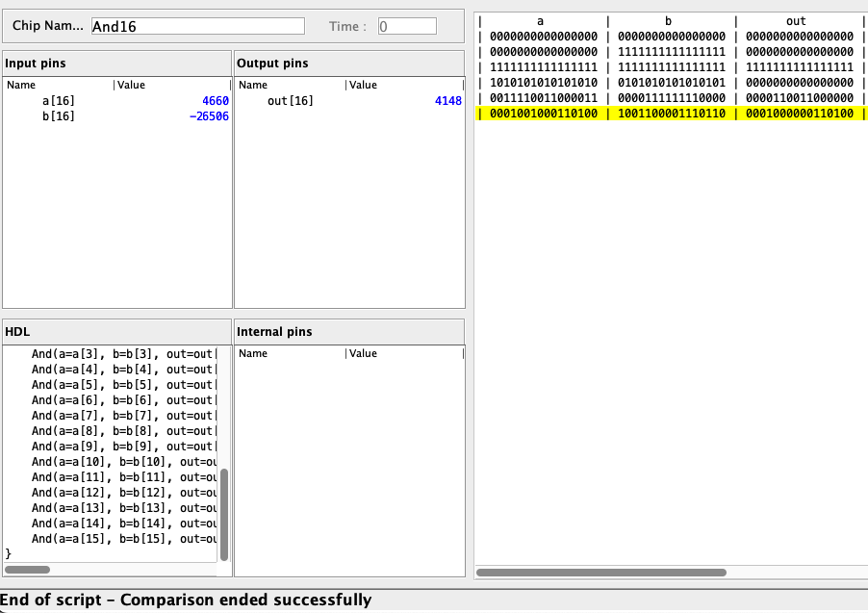Select HDL line And(a=a[5], b=b[5]

(x=123, y=385)
